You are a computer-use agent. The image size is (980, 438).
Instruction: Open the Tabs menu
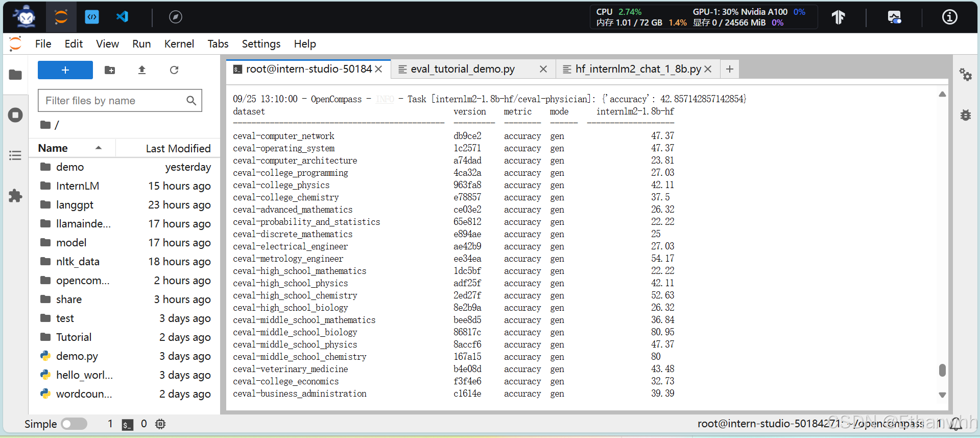[x=218, y=44]
